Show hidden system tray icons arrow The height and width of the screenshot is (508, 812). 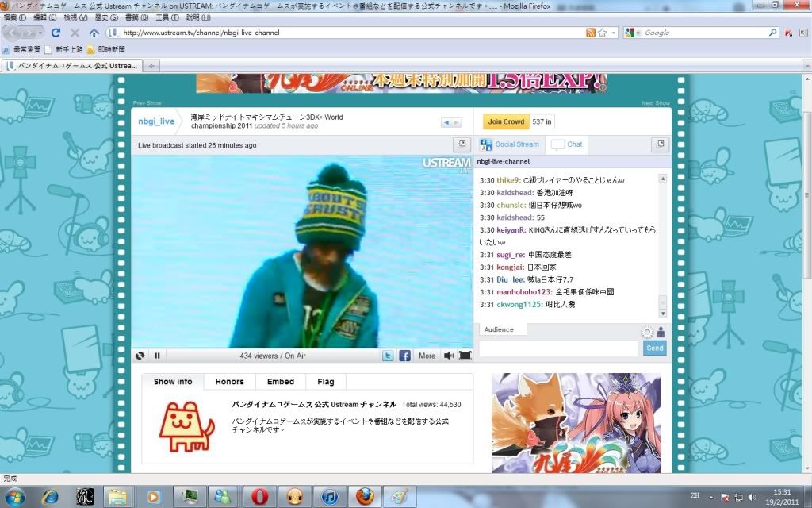(x=711, y=498)
